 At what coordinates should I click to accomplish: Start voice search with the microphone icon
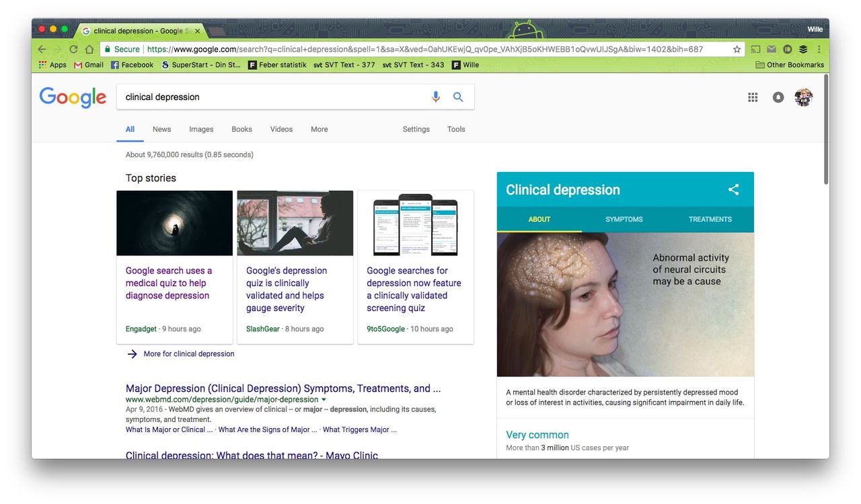coord(436,97)
